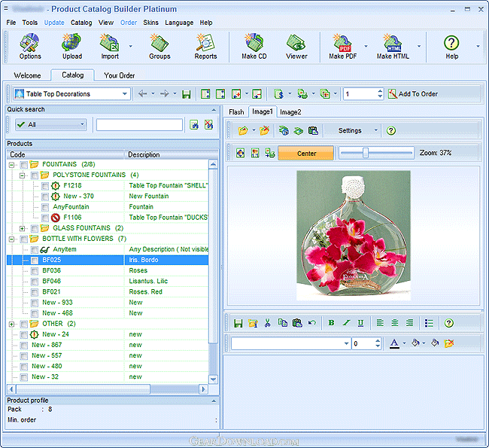Tick the checkbox next to BF046
This screenshot has width=489, height=448.
click(x=35, y=282)
